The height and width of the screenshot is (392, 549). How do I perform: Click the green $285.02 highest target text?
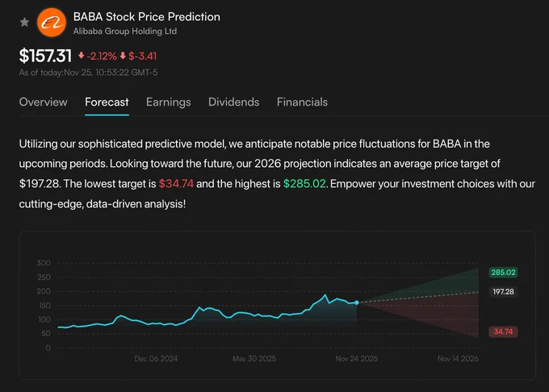304,184
